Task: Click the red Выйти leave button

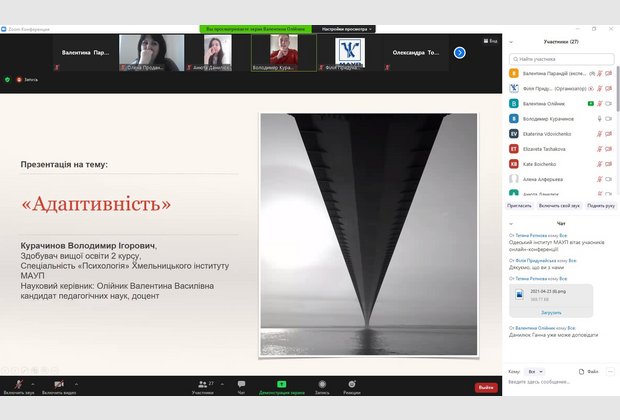Action: tap(486, 387)
